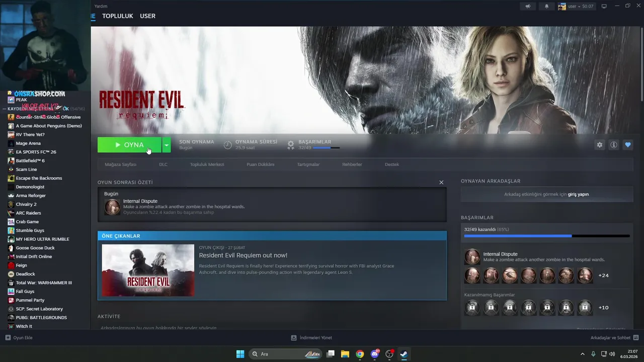This screenshot has width=644, height=362.
Task: Open the notifications bell icon
Action: (x=547, y=7)
